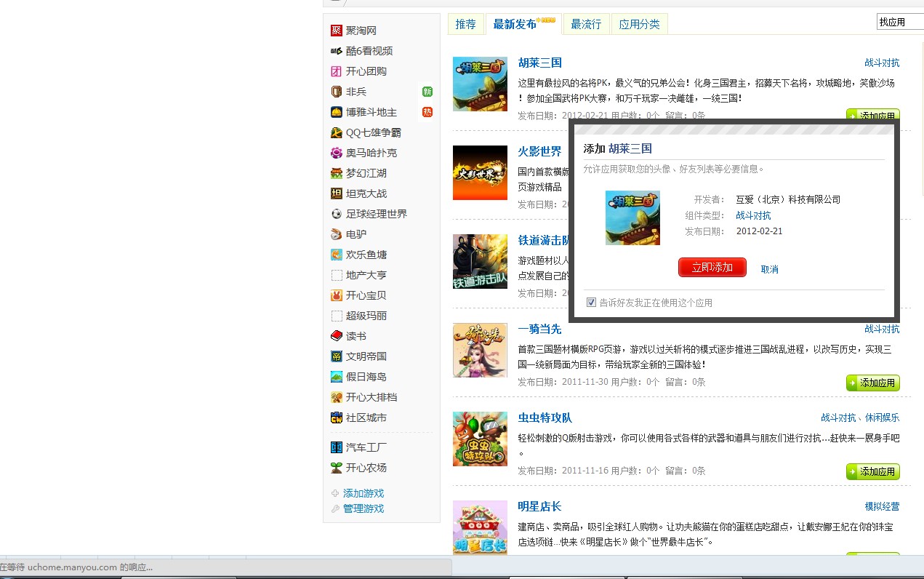Click 胡莱三国 thumbnail inside the dialog
Image resolution: width=924 pixels, height=579 pixels.
632,217
